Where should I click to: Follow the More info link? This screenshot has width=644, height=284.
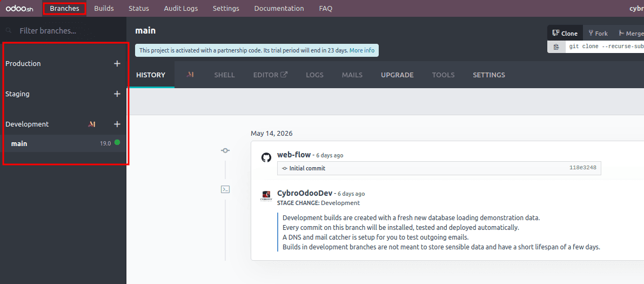(362, 50)
